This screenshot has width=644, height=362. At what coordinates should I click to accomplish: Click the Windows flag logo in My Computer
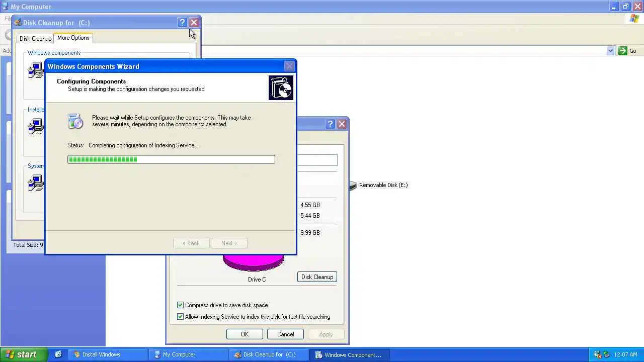[x=634, y=19]
